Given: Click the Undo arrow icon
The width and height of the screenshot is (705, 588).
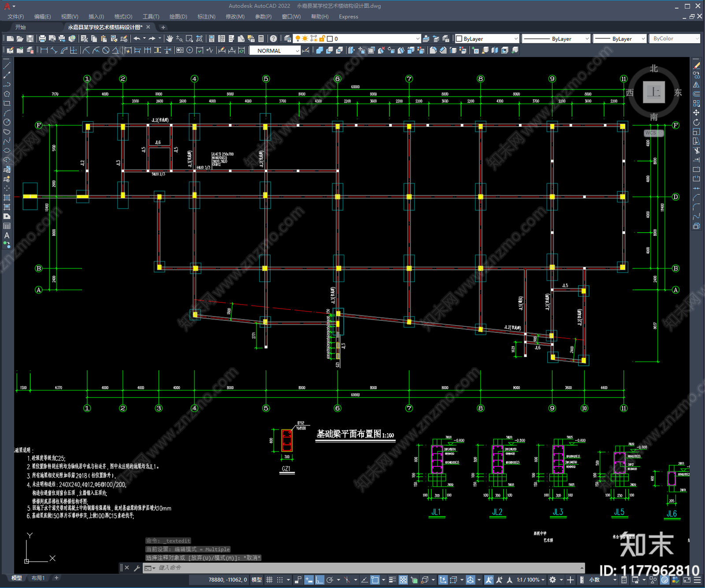Looking at the screenshot, I should tap(137, 39).
